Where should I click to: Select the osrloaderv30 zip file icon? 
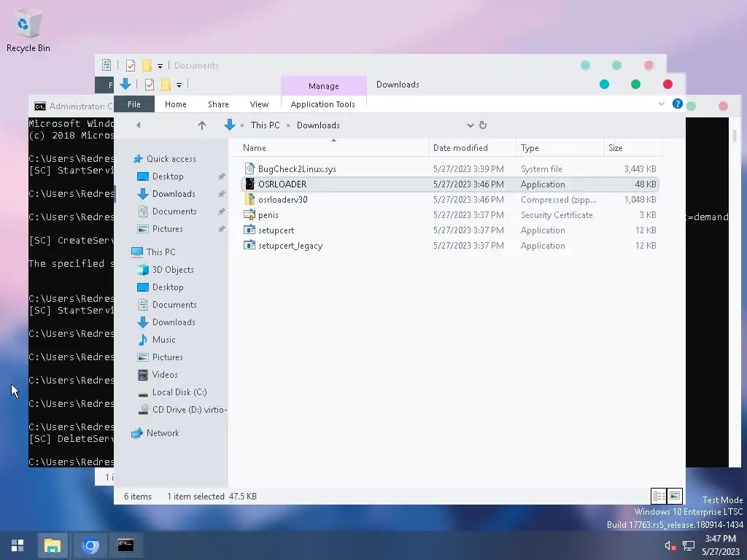[x=249, y=199]
